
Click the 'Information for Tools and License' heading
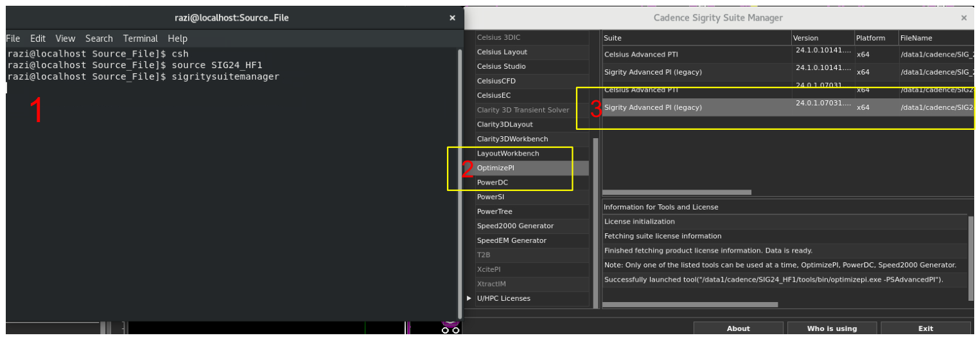click(x=661, y=207)
